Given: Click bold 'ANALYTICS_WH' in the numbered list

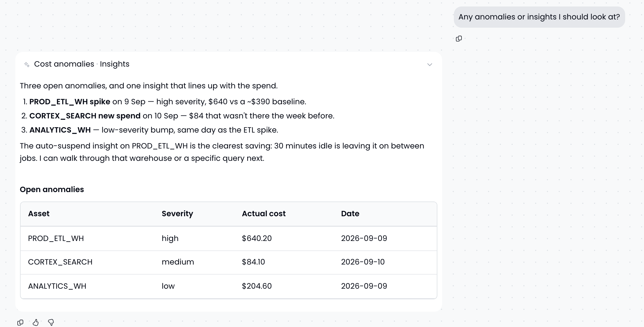Looking at the screenshot, I should click(60, 130).
